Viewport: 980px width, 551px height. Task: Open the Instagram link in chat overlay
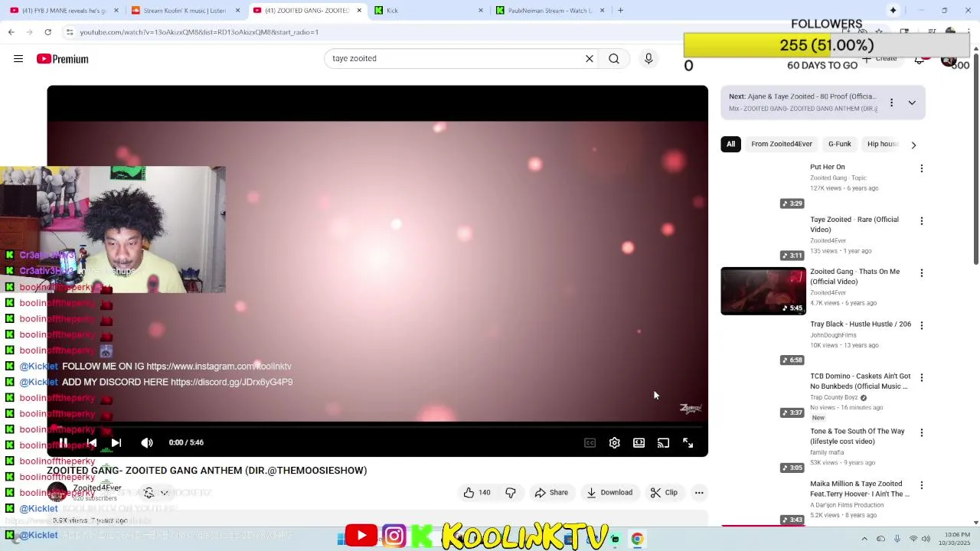[219, 367]
